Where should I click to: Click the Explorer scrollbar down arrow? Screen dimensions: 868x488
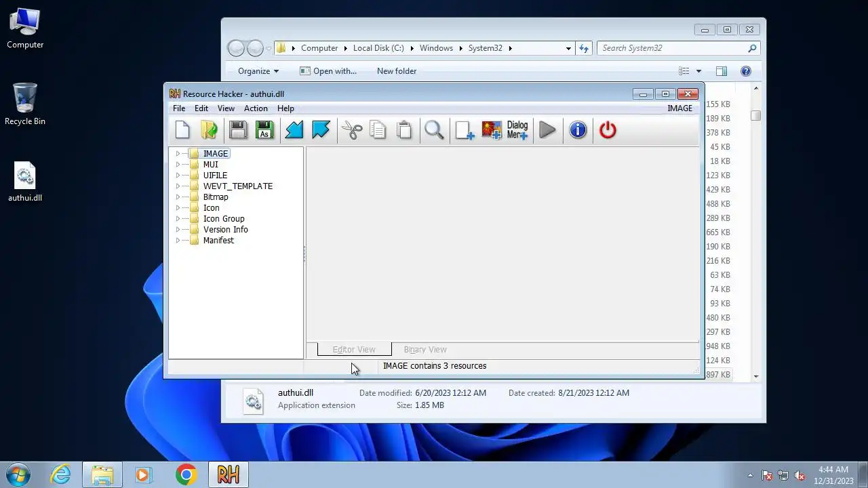pyautogui.click(x=756, y=376)
